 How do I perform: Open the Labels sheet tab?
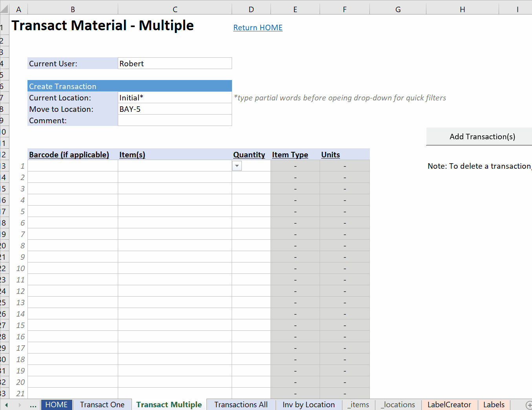tap(494, 405)
